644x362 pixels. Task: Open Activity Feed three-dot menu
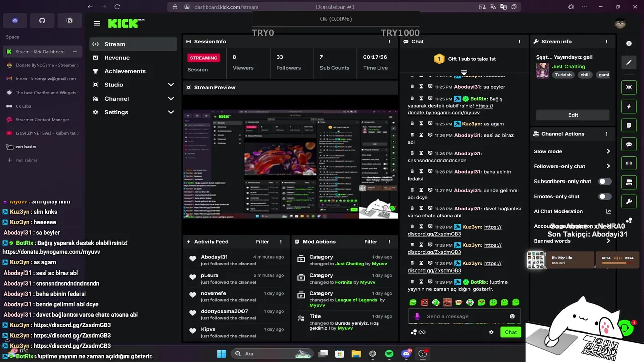click(281, 242)
